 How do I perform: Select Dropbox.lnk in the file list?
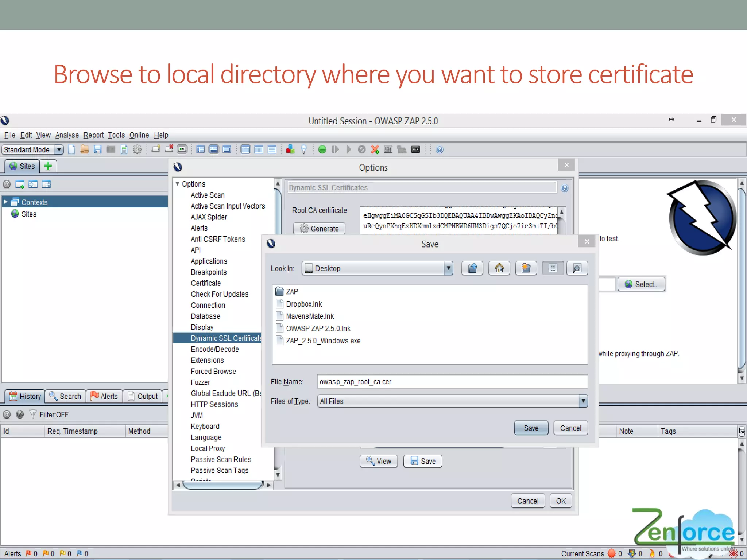tap(299, 304)
